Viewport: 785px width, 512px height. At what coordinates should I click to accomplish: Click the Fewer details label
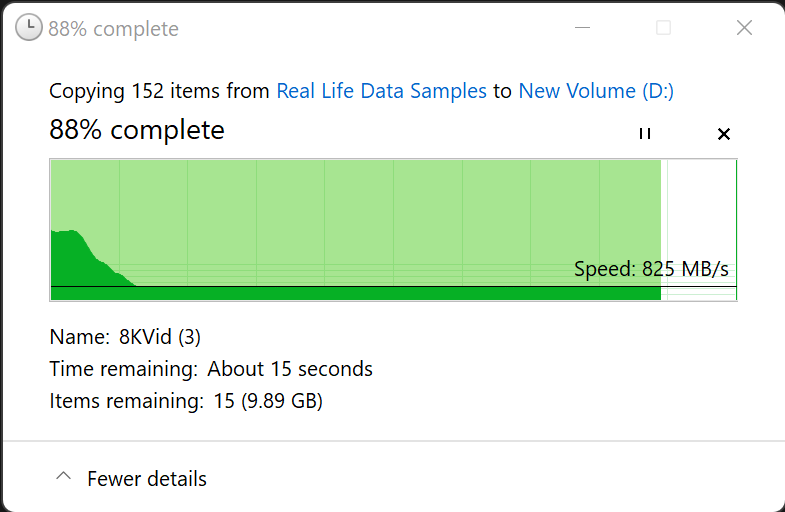click(147, 478)
